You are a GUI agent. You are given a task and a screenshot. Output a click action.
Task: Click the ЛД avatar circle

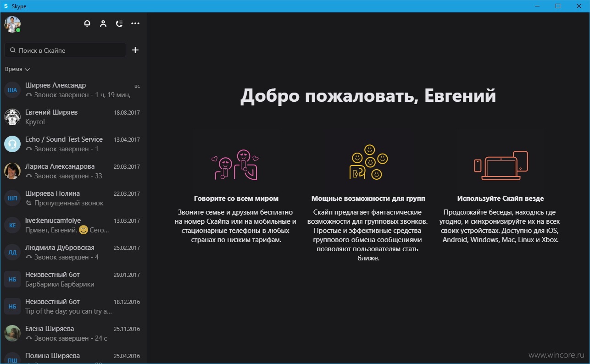click(12, 252)
